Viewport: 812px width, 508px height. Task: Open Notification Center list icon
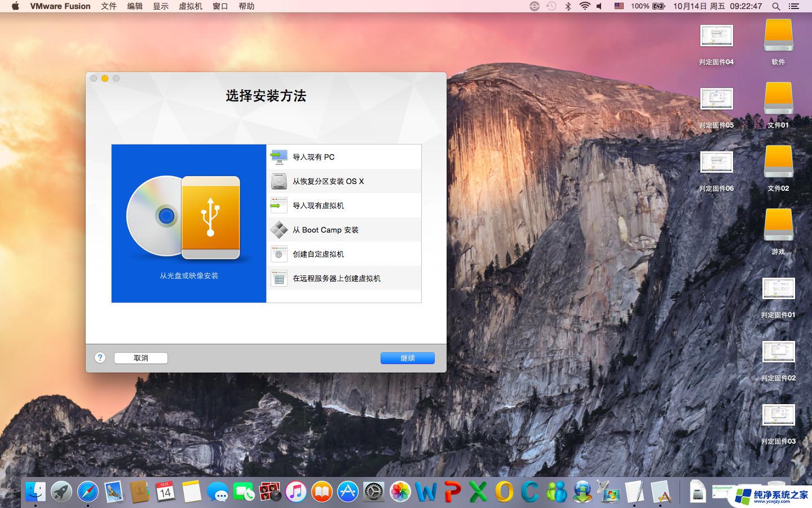coord(793,6)
